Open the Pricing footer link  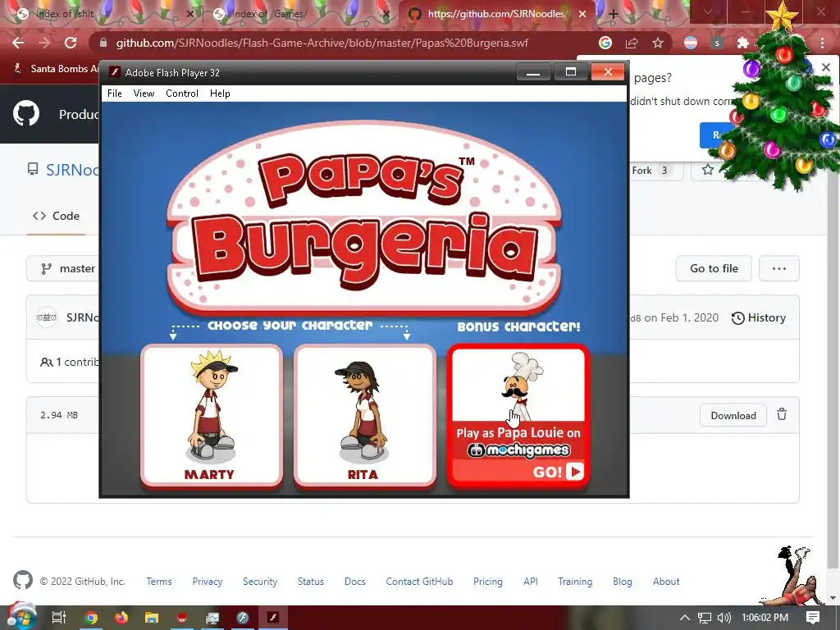(487, 582)
